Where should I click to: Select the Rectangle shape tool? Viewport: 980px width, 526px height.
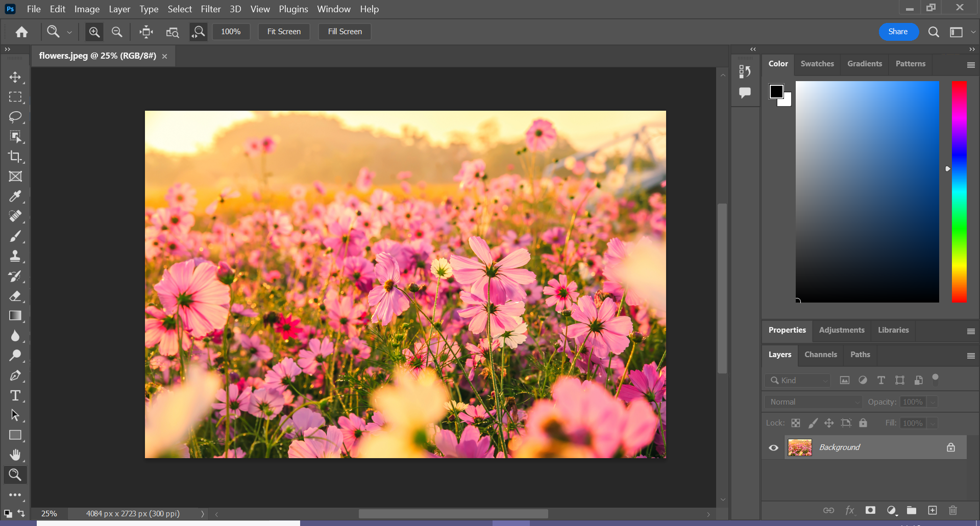[15, 435]
